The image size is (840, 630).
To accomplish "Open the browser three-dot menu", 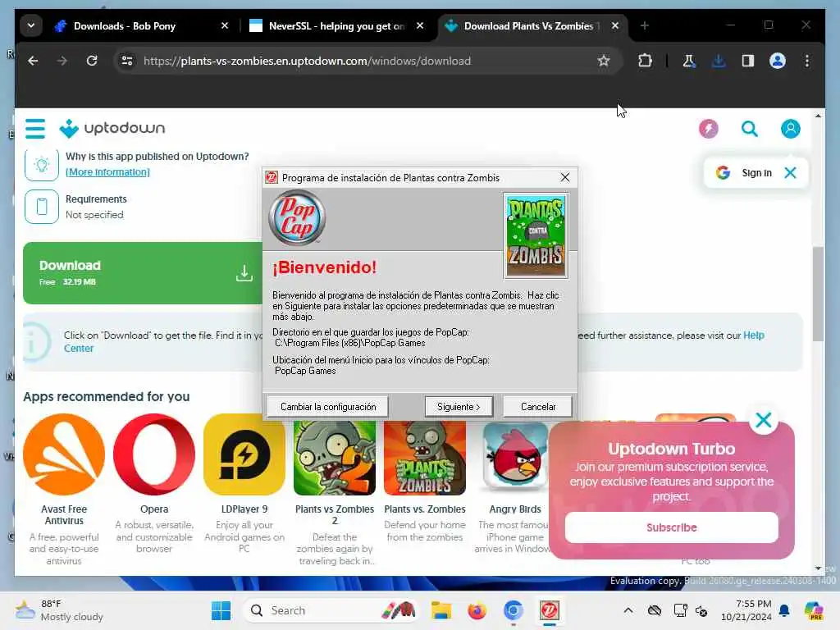I will 807,61.
